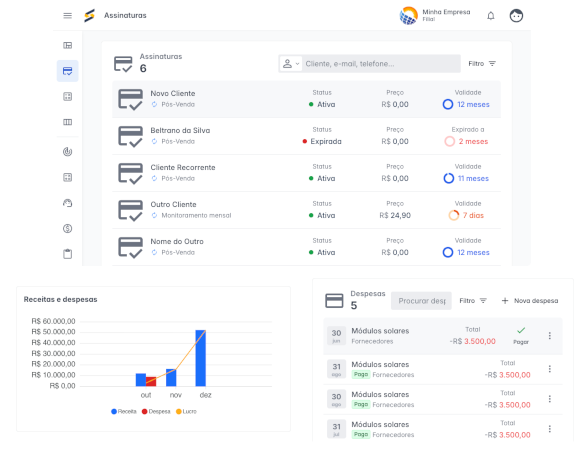
Task: Click Nova despesa button
Action: click(530, 301)
